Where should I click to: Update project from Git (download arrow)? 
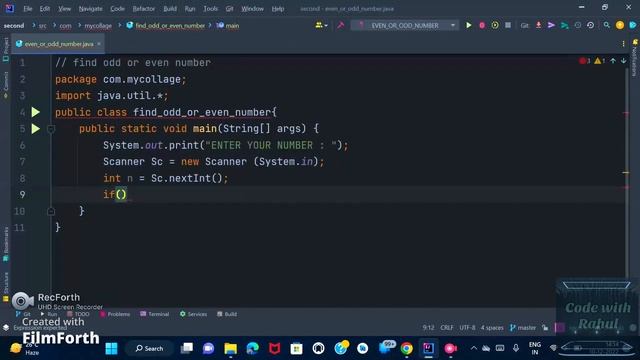(x=538, y=25)
